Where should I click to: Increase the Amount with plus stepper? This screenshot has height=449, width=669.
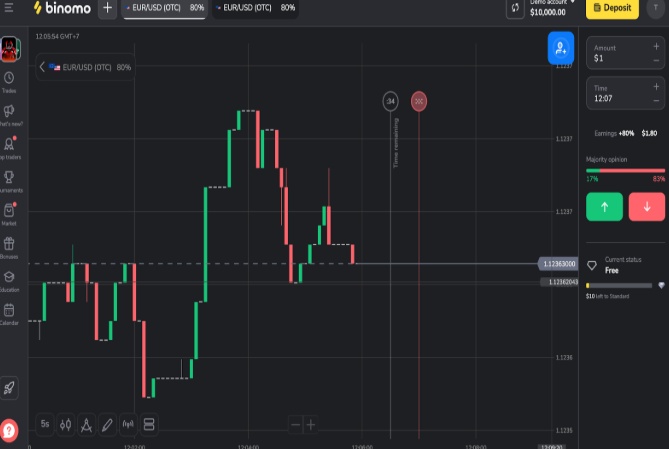click(x=656, y=46)
